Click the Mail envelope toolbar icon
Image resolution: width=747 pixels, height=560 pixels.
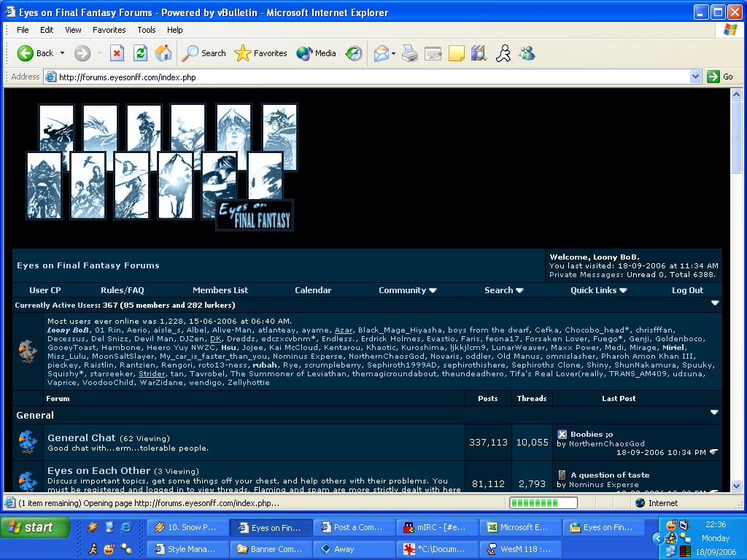tap(381, 52)
